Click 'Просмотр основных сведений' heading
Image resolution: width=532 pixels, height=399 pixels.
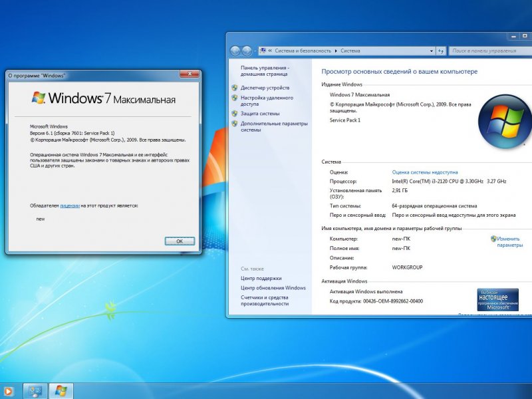click(400, 72)
